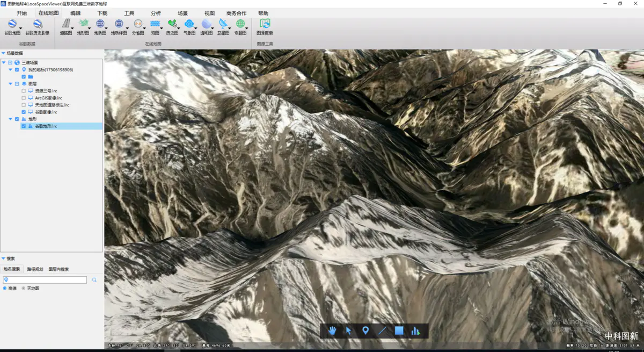Image resolution: width=644 pixels, height=352 pixels.
Task: Click the folder item under 我的地标
Action: (31, 77)
